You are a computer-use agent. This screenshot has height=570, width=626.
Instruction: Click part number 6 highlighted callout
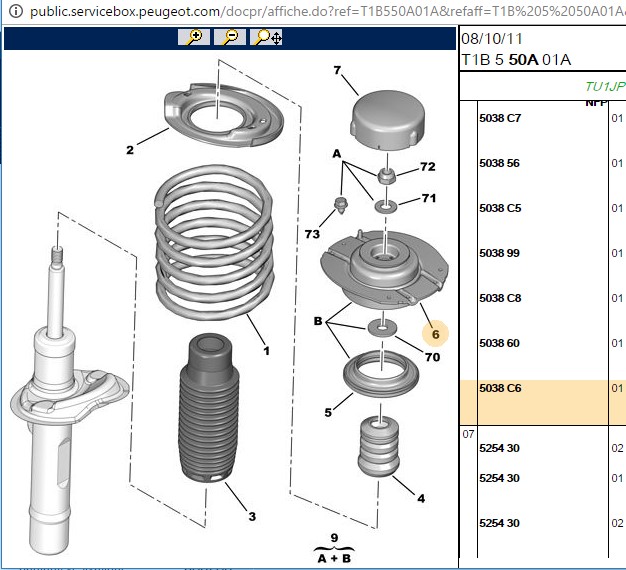(436, 334)
